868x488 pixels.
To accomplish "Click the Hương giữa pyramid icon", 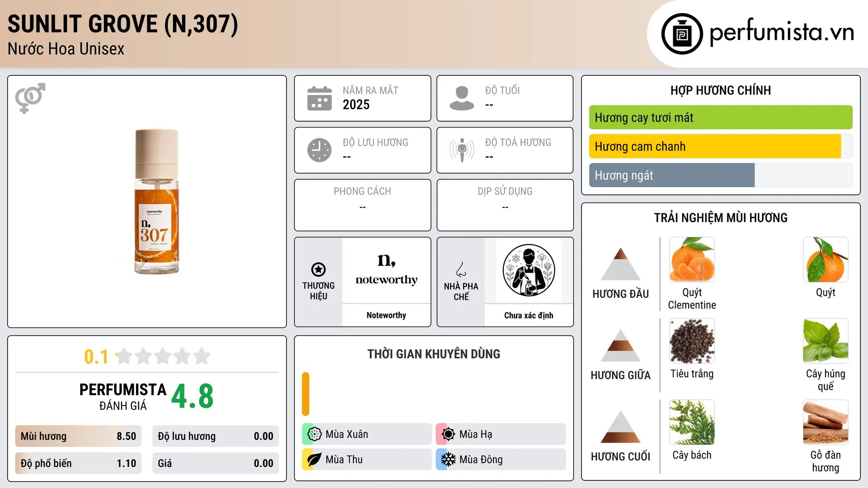I will pyautogui.click(x=620, y=345).
